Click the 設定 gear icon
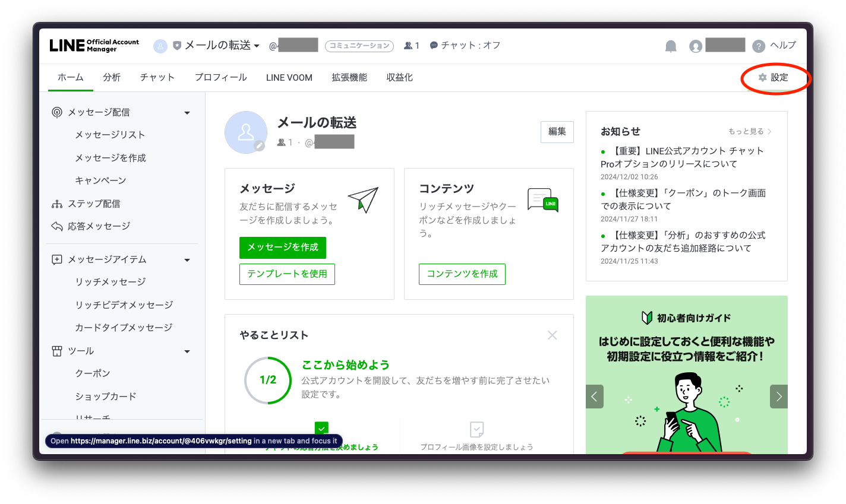 click(763, 77)
